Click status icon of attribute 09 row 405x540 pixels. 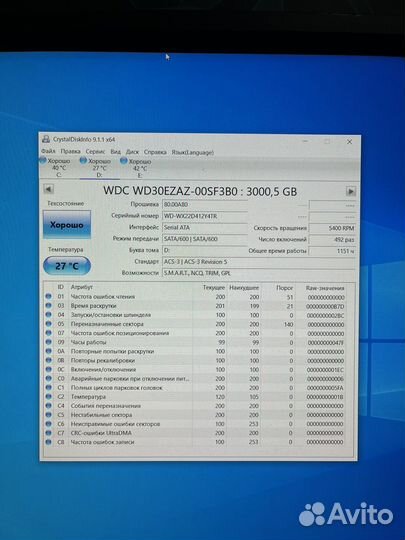click(48, 342)
